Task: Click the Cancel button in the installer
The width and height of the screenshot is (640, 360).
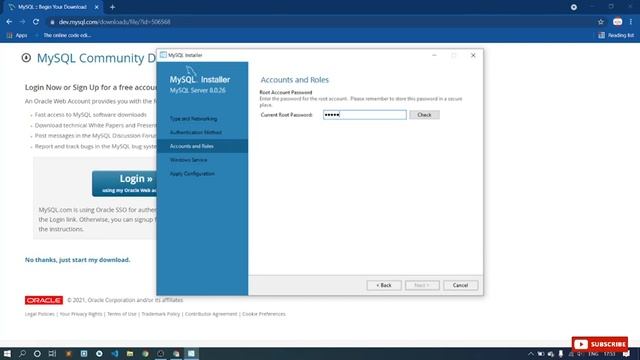Action: pos(460,285)
